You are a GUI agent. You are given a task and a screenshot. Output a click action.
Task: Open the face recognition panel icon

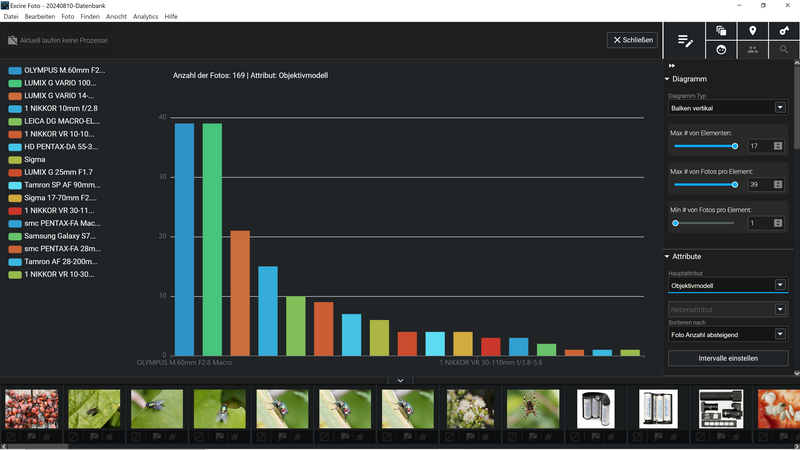pos(720,49)
